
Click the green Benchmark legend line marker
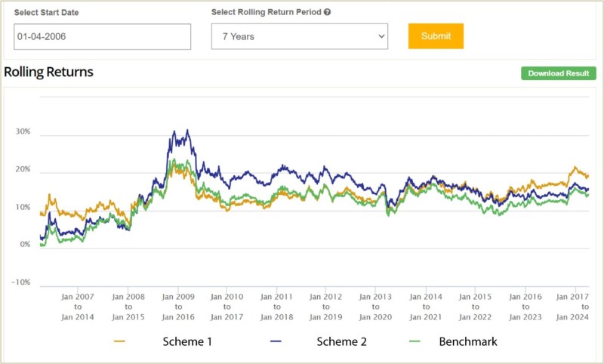[x=408, y=342]
